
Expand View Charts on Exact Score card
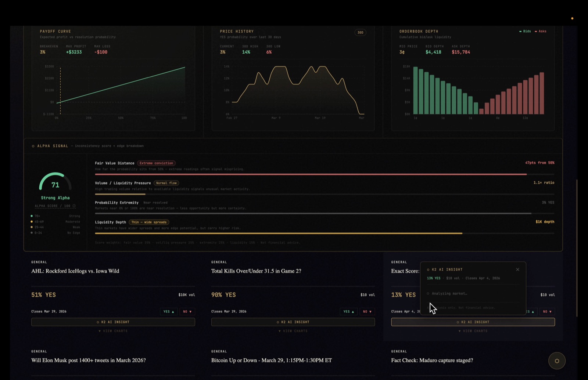coord(473,331)
